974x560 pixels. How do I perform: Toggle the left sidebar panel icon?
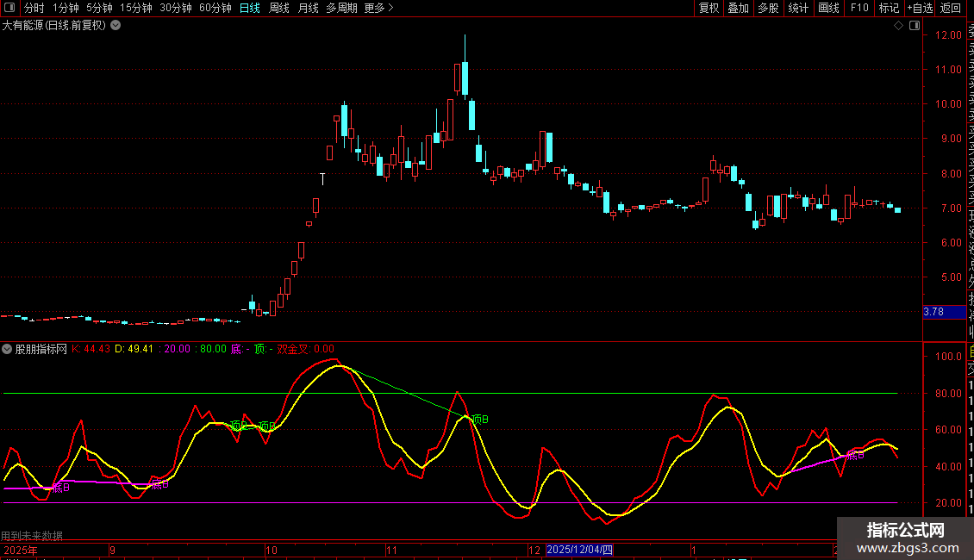(x=9, y=8)
